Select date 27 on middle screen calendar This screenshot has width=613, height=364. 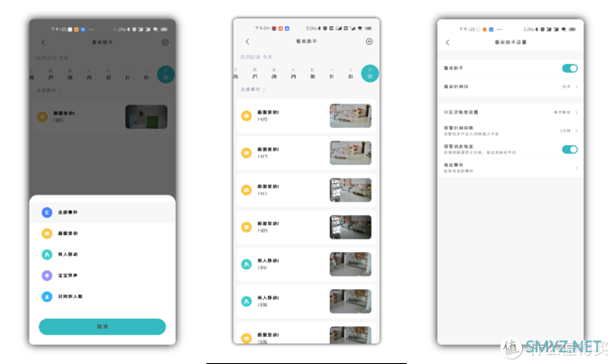[254, 73]
